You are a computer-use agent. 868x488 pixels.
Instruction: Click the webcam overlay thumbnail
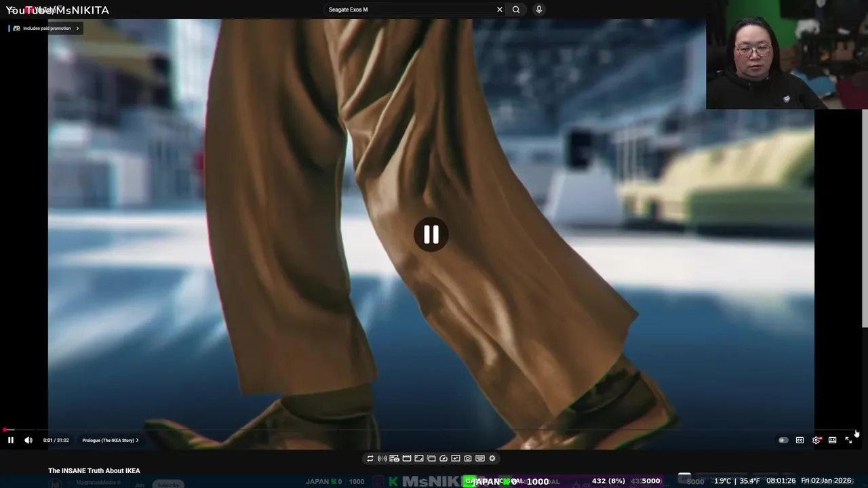tap(787, 54)
